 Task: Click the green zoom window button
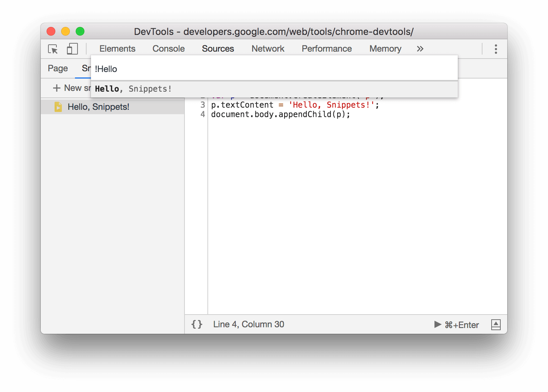(x=80, y=32)
